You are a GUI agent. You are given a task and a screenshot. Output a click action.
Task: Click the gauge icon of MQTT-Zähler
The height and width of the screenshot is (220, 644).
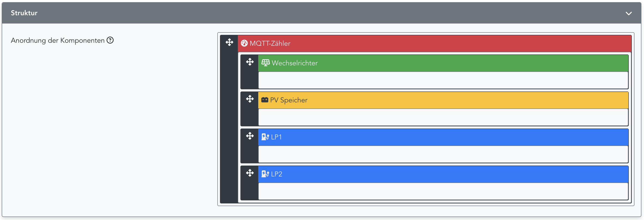coord(244,43)
